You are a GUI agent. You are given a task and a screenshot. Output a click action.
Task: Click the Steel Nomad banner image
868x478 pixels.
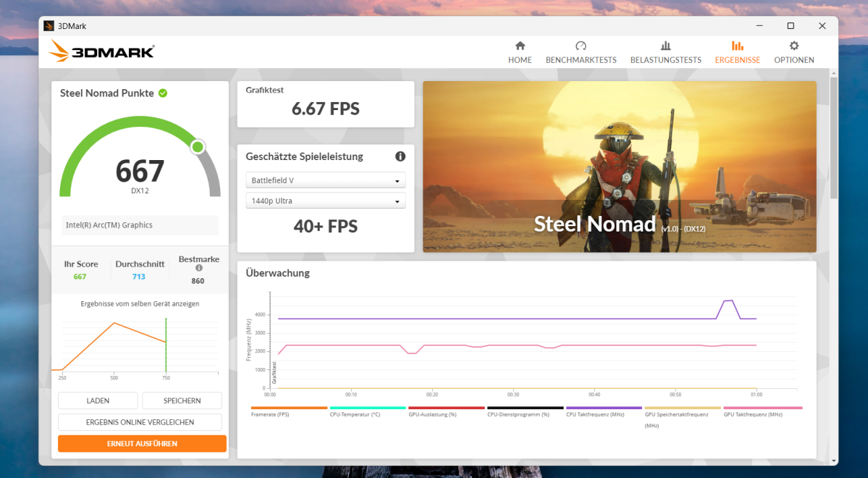pyautogui.click(x=620, y=167)
